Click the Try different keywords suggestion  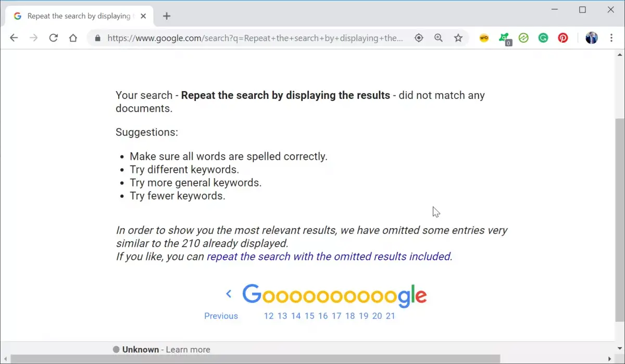(184, 169)
